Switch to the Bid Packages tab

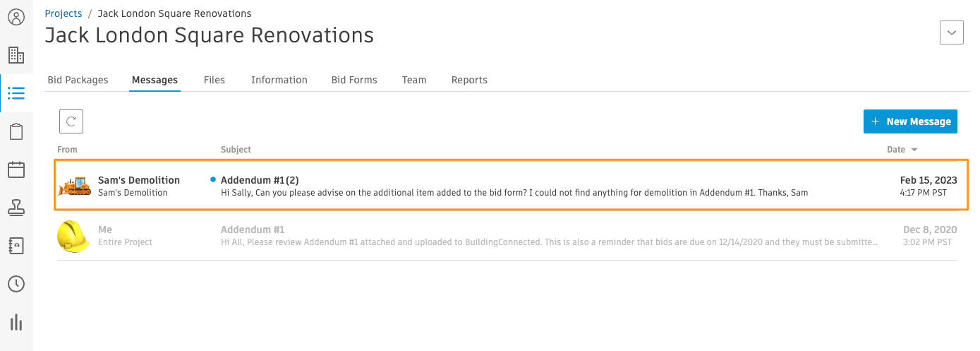(78, 80)
